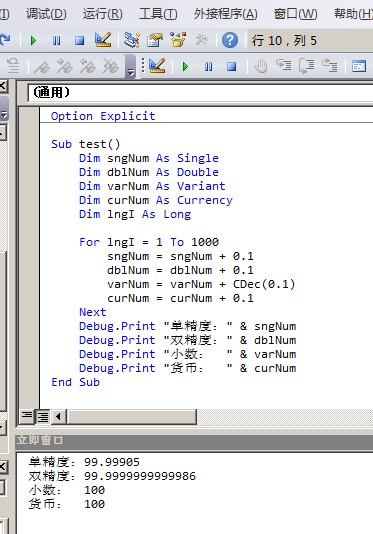Click Break on the Debug toolbar
Screen dimensions: 373x534
coord(208,66)
